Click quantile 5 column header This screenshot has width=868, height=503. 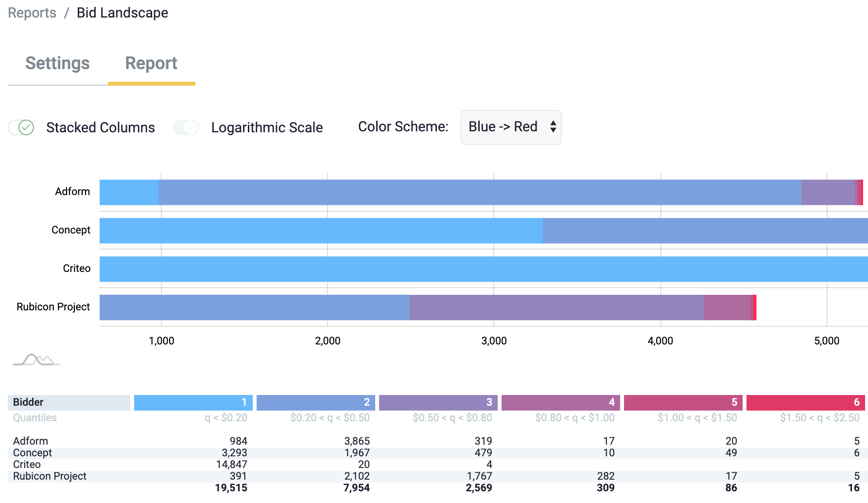[x=683, y=402]
